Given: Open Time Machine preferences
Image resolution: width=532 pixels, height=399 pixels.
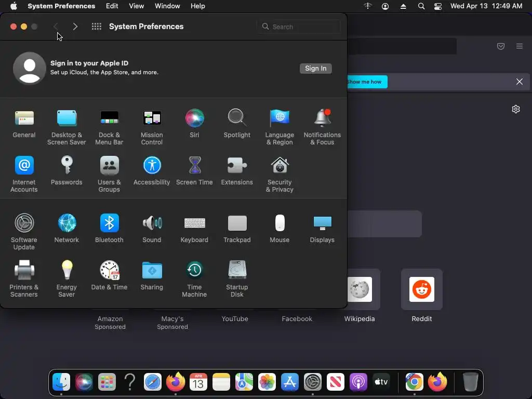Looking at the screenshot, I should click(x=194, y=279).
